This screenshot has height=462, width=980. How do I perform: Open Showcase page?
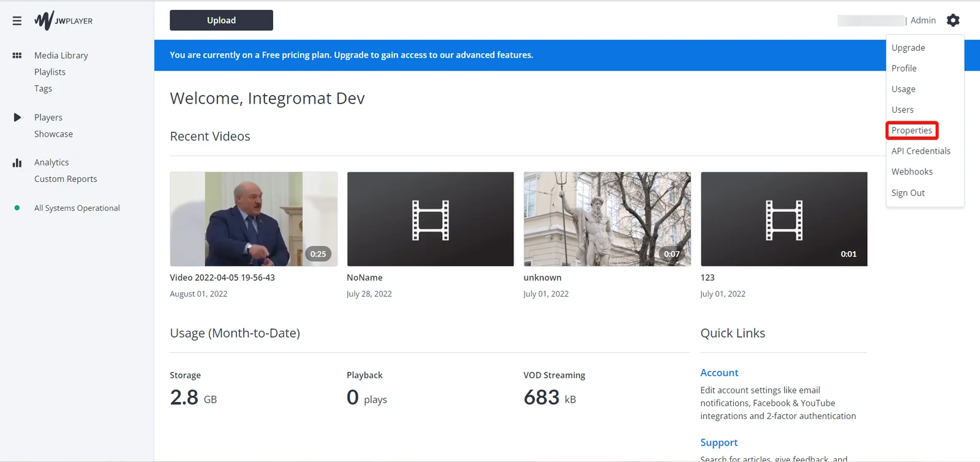53,134
